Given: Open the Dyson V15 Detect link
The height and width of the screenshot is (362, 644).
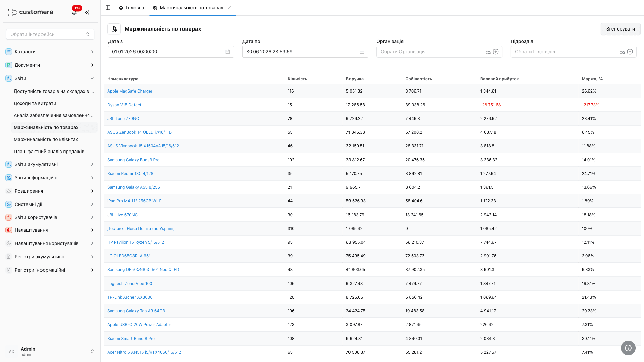Looking at the screenshot, I should (124, 105).
